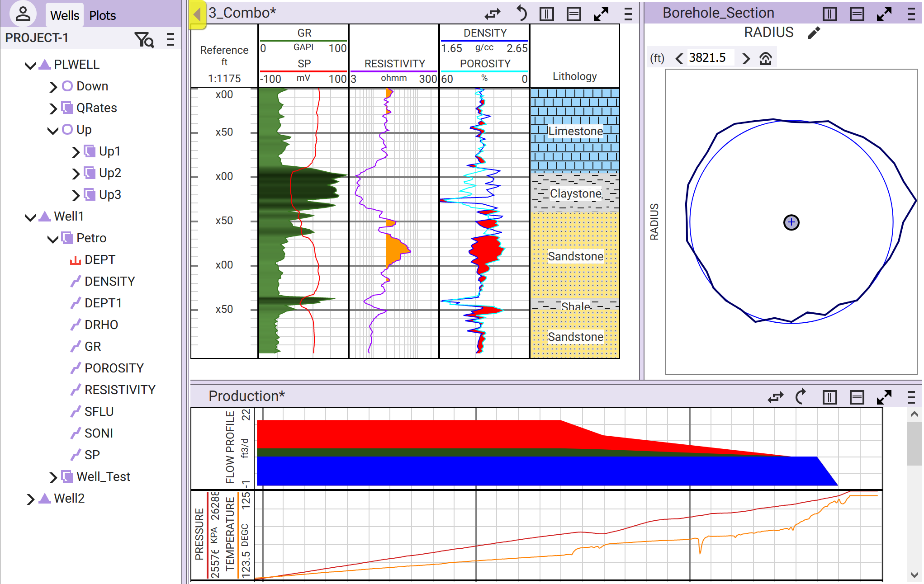Go to the next depth with the right chevron
Viewport: 924px width, 584px height.
pyautogui.click(x=746, y=58)
